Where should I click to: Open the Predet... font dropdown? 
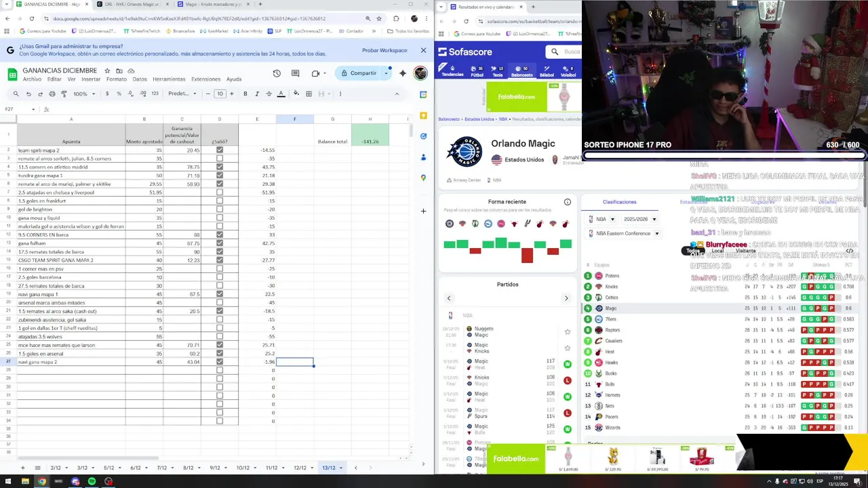click(182, 94)
